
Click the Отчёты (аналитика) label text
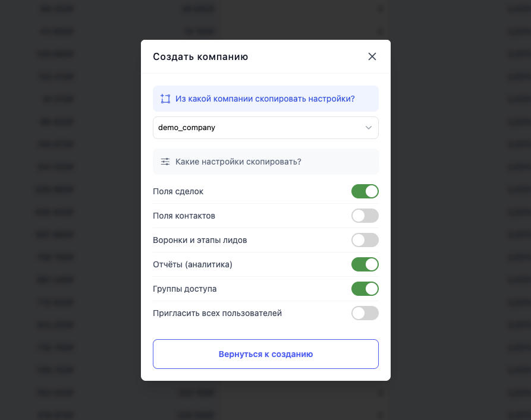(192, 264)
